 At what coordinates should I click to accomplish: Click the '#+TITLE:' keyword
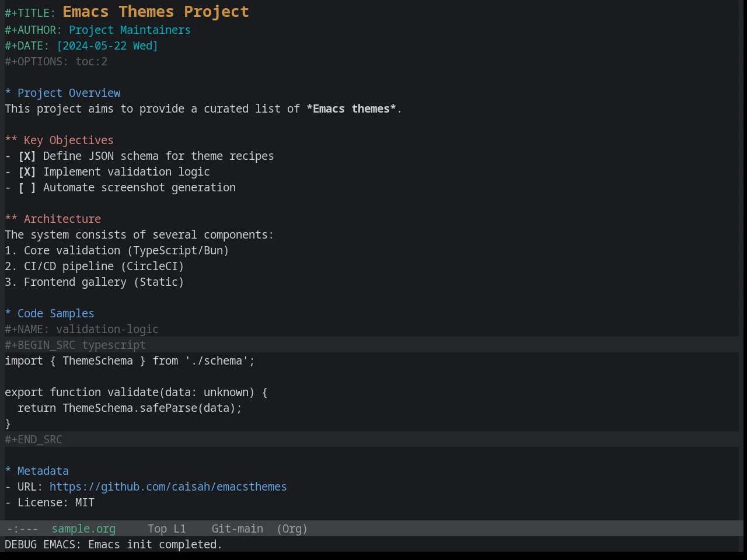click(x=30, y=15)
